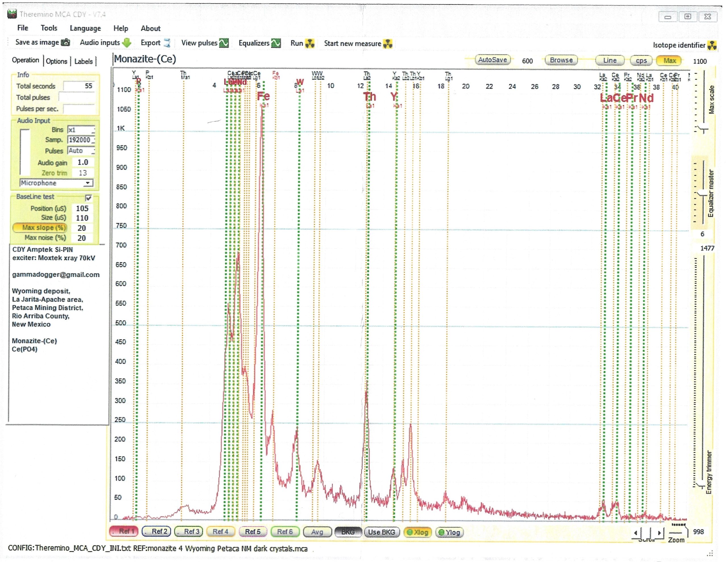Viewport: 728px width, 562px height.
Task: Click the Audio gain input field
Action: point(83,162)
